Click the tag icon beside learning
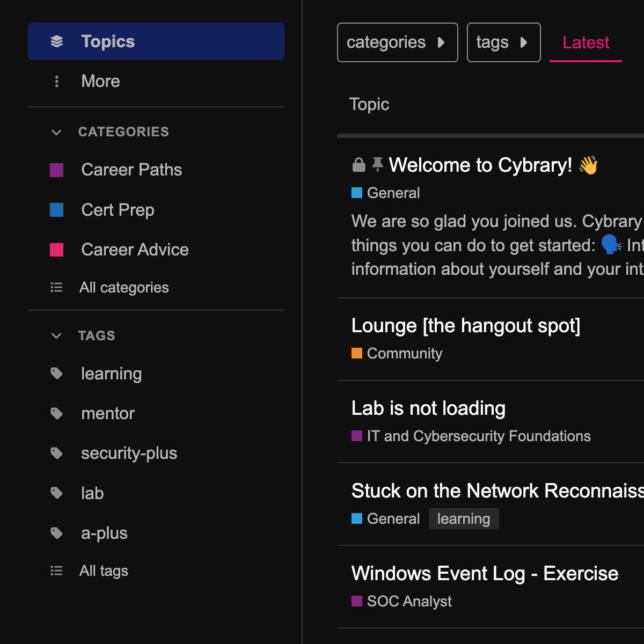 coord(56,374)
